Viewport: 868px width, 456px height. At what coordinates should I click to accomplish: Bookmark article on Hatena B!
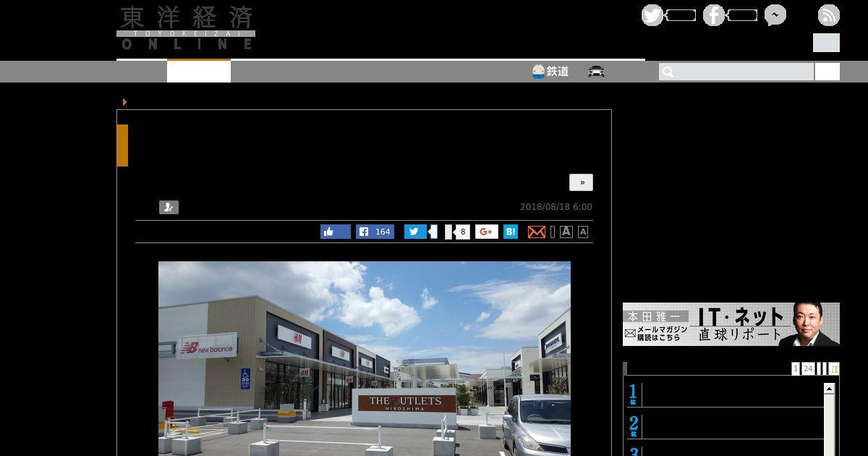[511, 232]
